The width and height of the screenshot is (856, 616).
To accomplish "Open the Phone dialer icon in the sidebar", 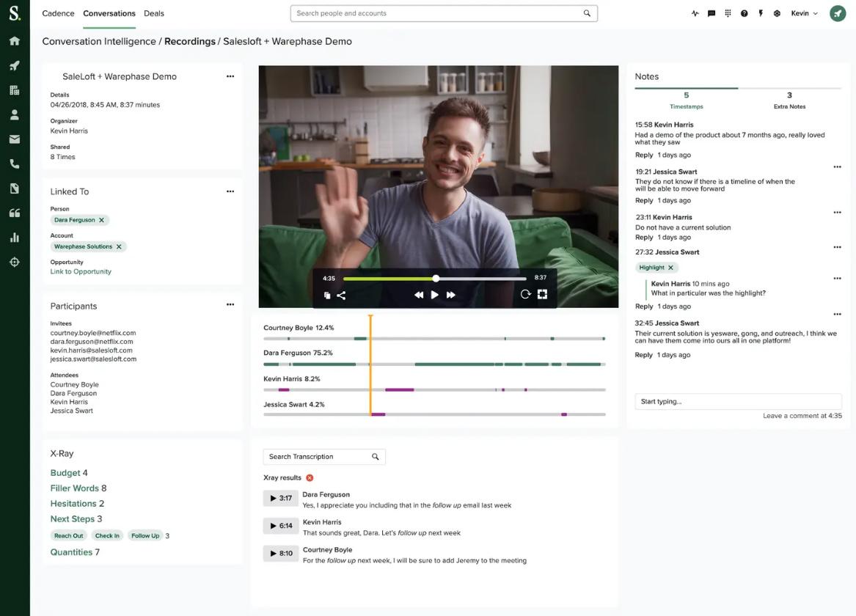I will (15, 164).
